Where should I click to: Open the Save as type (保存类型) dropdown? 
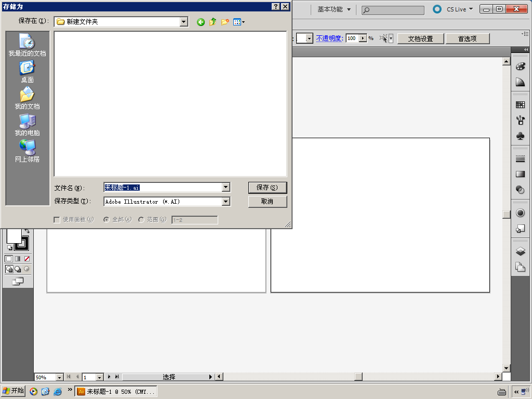[226, 202]
